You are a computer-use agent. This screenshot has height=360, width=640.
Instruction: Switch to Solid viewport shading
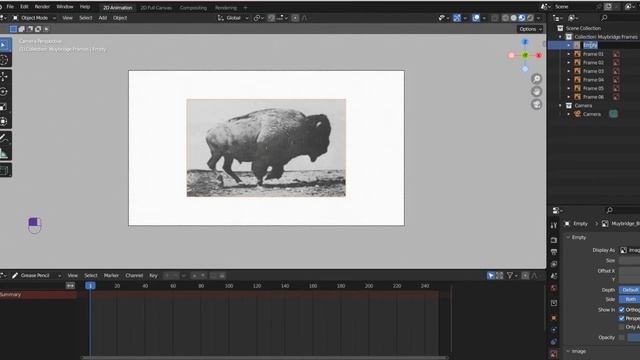coord(513,18)
